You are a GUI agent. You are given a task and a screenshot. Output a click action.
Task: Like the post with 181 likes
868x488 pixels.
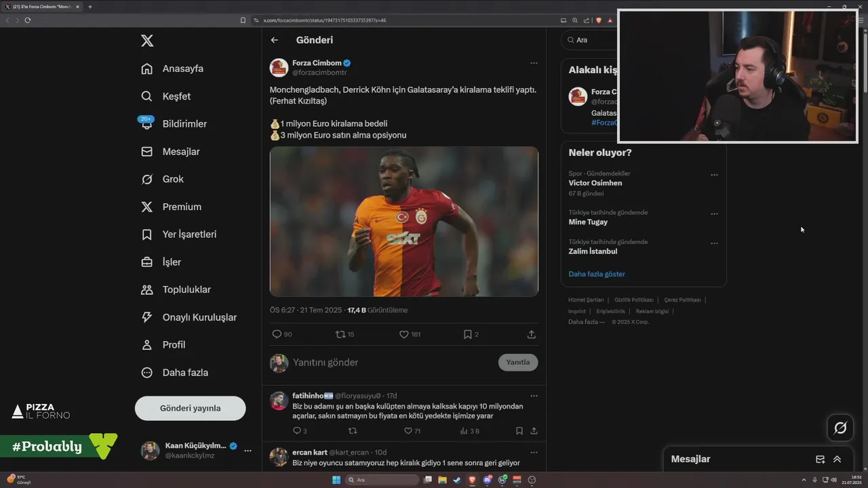click(410, 334)
